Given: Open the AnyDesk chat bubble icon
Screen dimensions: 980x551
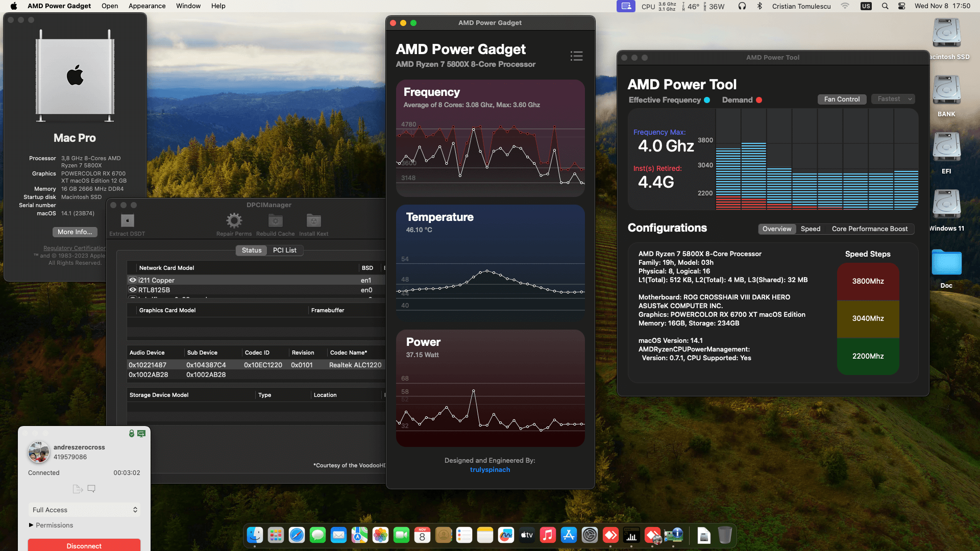Looking at the screenshot, I should (x=91, y=489).
